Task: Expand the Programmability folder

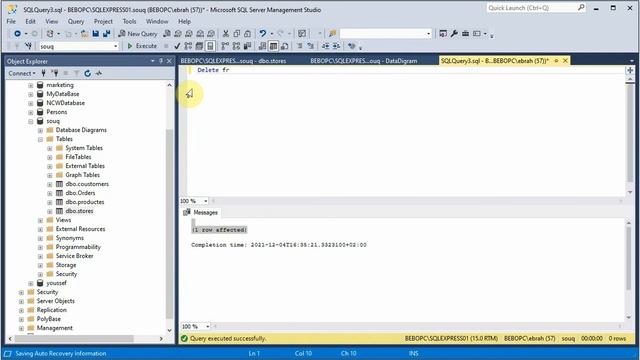Action: 40,247
